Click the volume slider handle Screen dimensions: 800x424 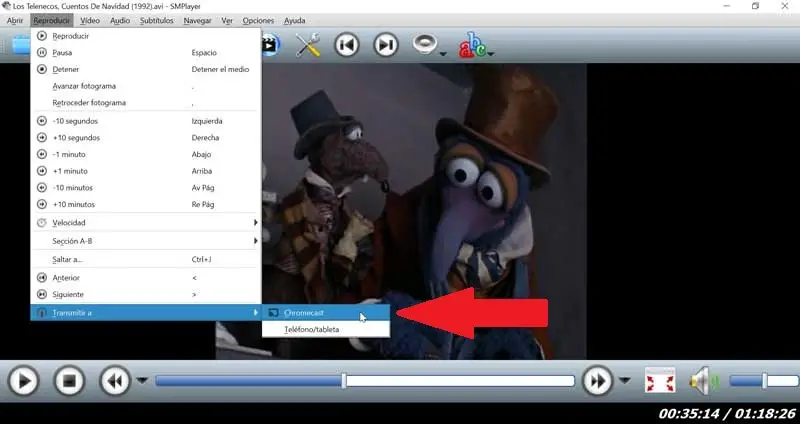[764, 381]
